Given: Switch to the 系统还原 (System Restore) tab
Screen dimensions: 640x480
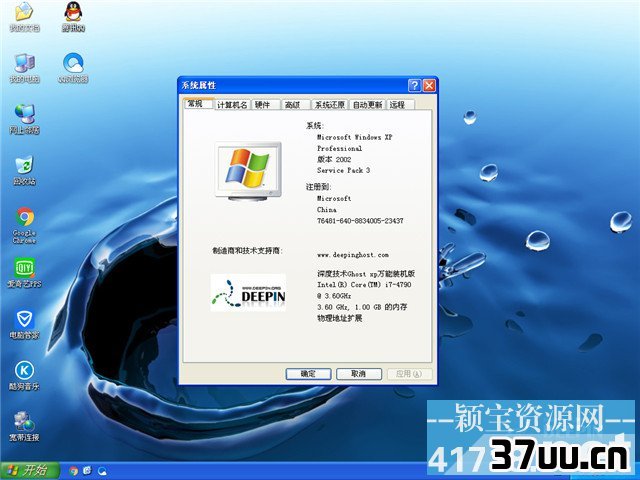Looking at the screenshot, I should pyautogui.click(x=329, y=105).
